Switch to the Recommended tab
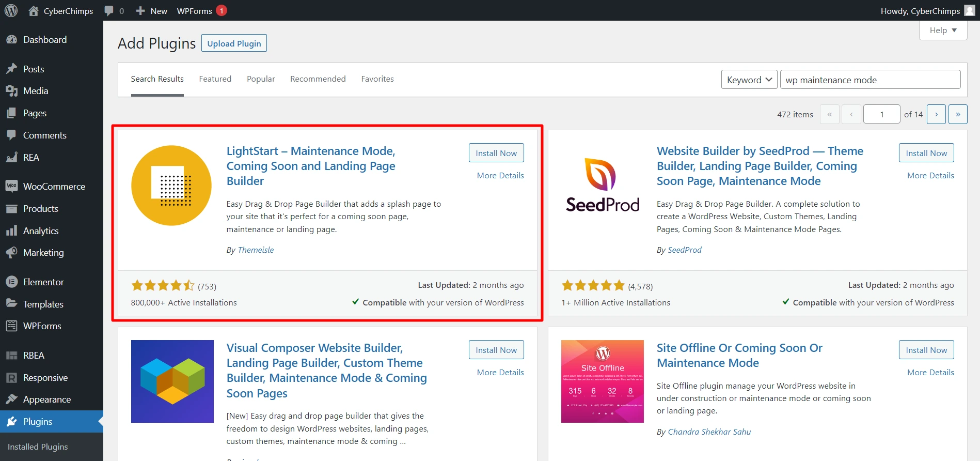This screenshot has width=980, height=461. [318, 79]
